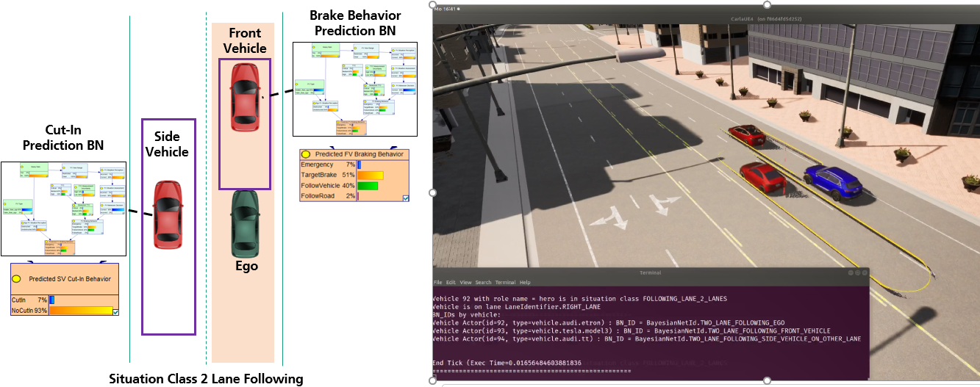Open the View menu in Terminal

(x=465, y=282)
